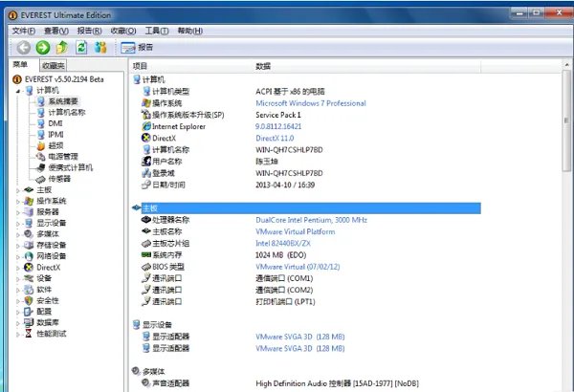This screenshot has height=392, width=574.
Task: Switch to the 收藏夹 tab
Action: (53, 66)
